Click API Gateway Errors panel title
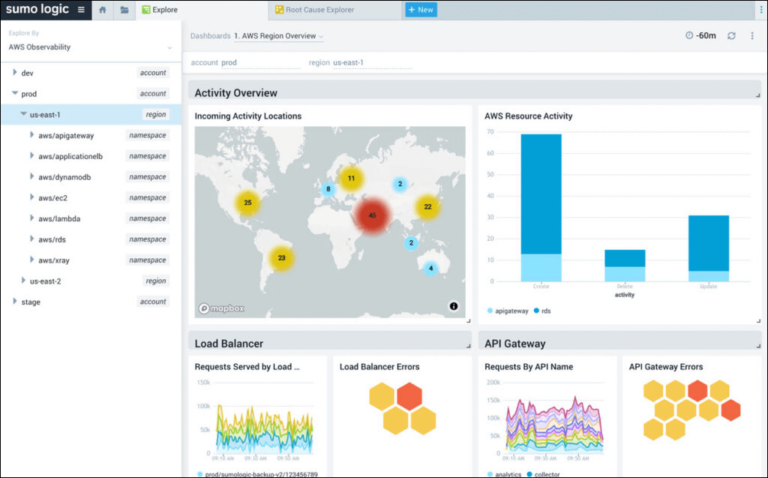The image size is (768, 478). point(666,367)
